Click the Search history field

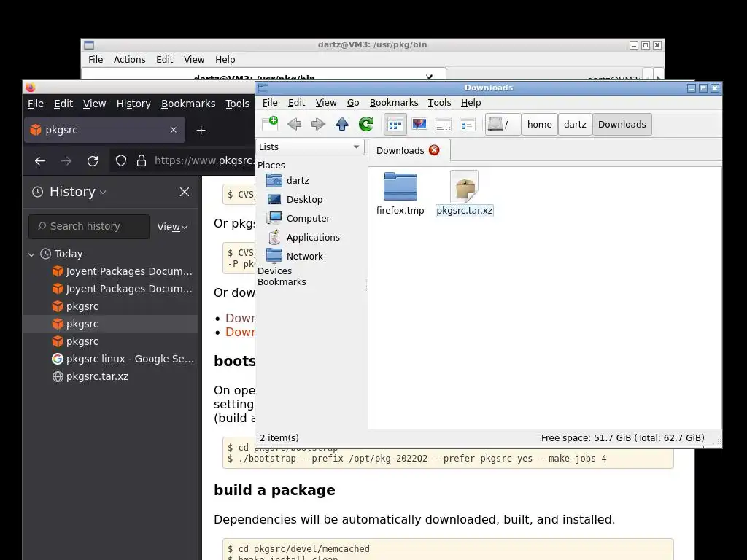click(89, 226)
